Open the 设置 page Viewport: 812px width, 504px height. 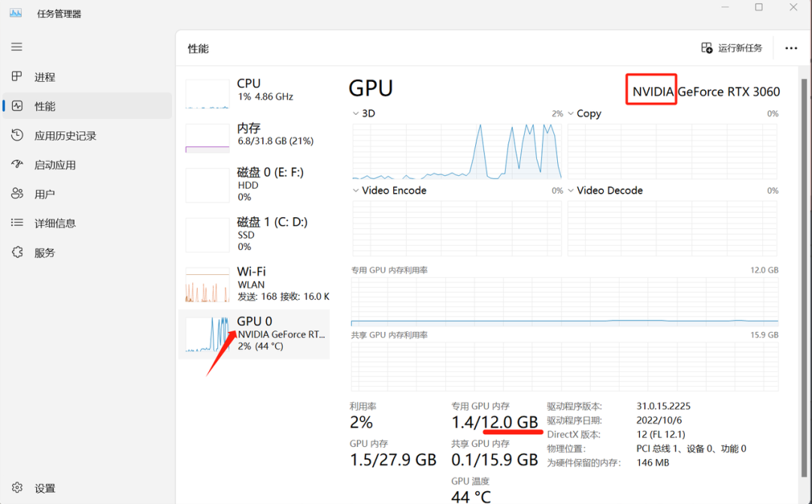pyautogui.click(x=87, y=488)
